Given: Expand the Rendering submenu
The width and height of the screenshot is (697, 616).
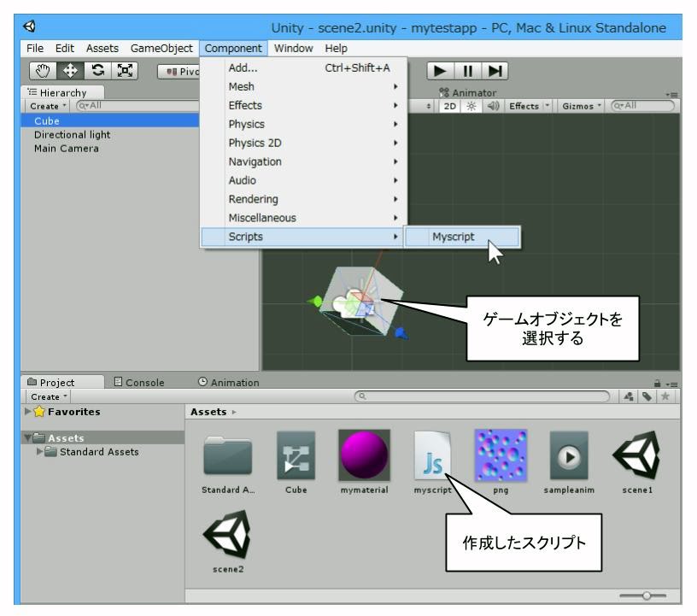Looking at the screenshot, I should click(303, 199).
